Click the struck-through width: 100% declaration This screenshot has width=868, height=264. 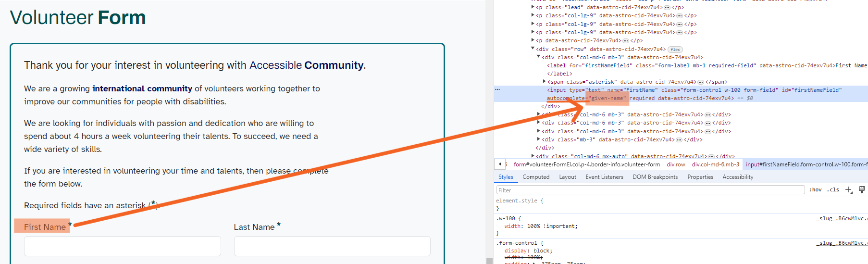(x=523, y=258)
